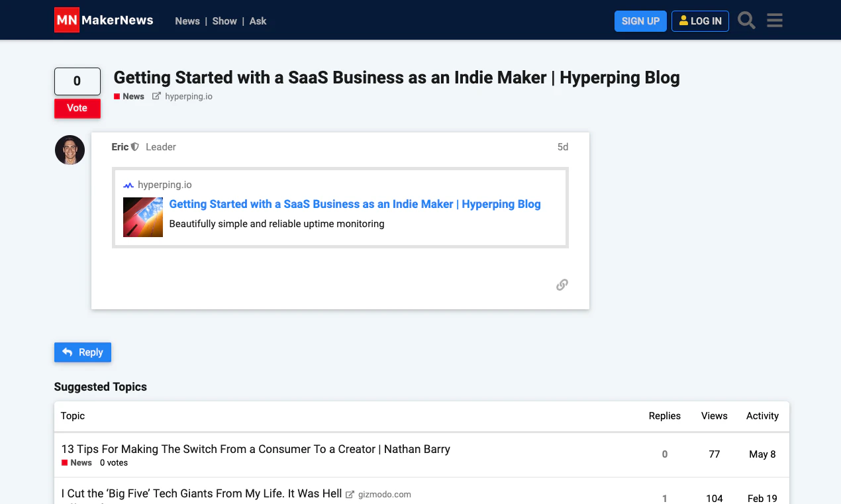This screenshot has height=504, width=841.
Task: Open the hamburger menu icon
Action: tap(775, 21)
